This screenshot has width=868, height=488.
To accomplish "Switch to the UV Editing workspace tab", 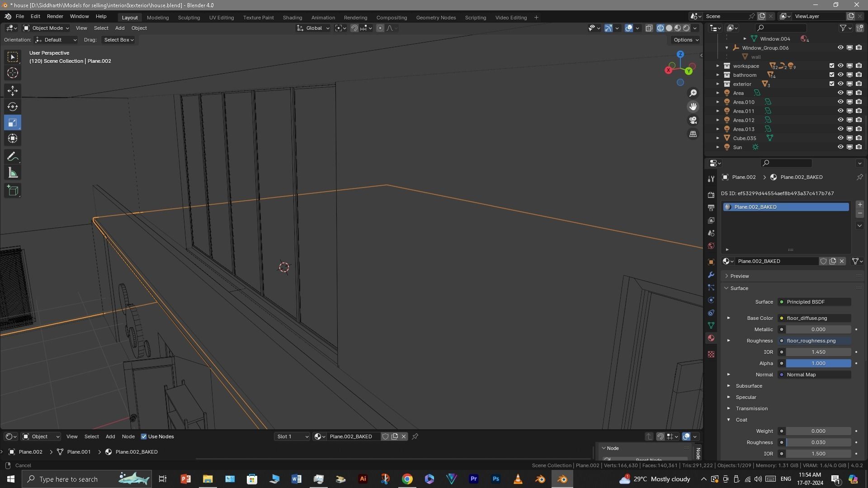I will point(222,18).
